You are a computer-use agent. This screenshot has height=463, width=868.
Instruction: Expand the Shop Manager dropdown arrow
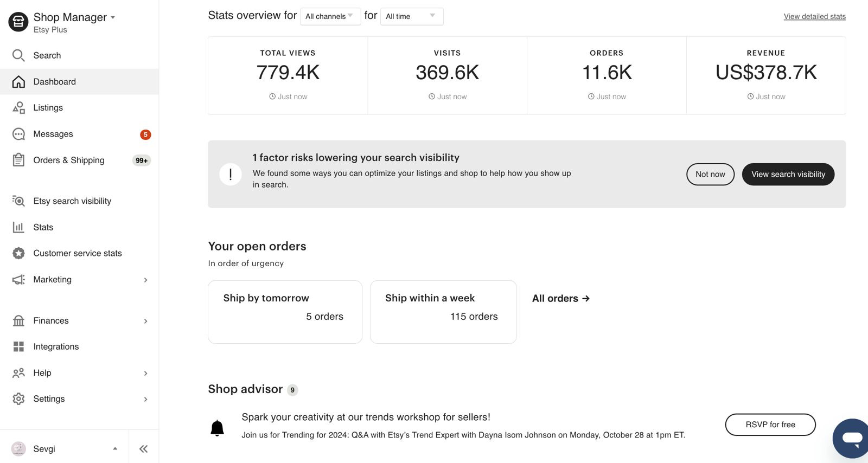pos(113,17)
